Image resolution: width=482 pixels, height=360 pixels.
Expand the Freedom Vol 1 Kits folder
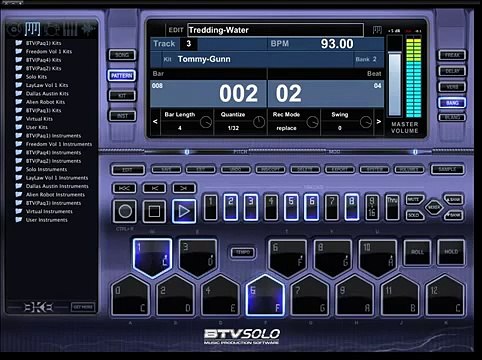pyautogui.click(x=44, y=51)
